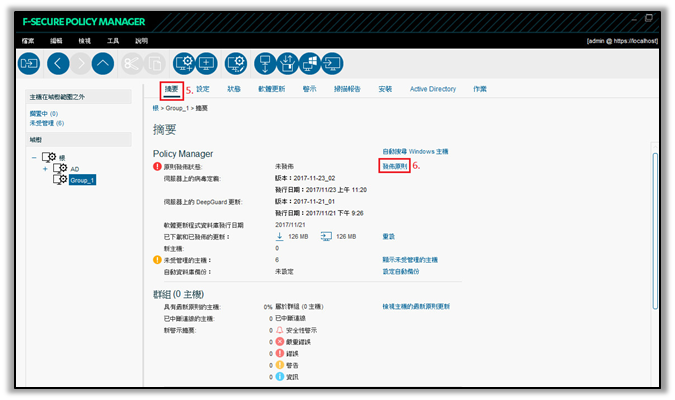The image size is (675, 400).
Task: Click the red exclamation icon for 錯誤
Action: tap(279, 353)
